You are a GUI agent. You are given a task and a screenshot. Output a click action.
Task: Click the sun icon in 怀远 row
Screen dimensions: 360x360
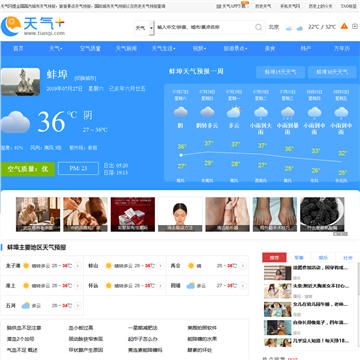click(x=108, y=286)
